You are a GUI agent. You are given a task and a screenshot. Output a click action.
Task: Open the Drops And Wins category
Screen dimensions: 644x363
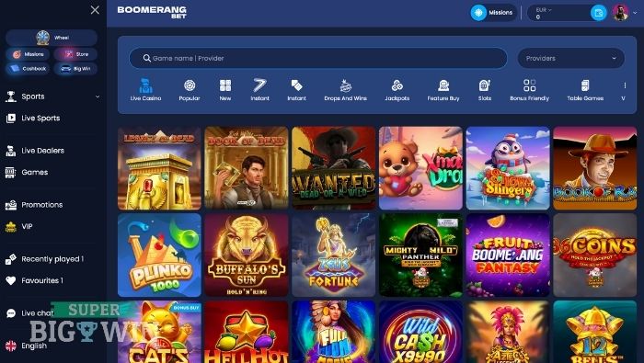click(x=345, y=89)
